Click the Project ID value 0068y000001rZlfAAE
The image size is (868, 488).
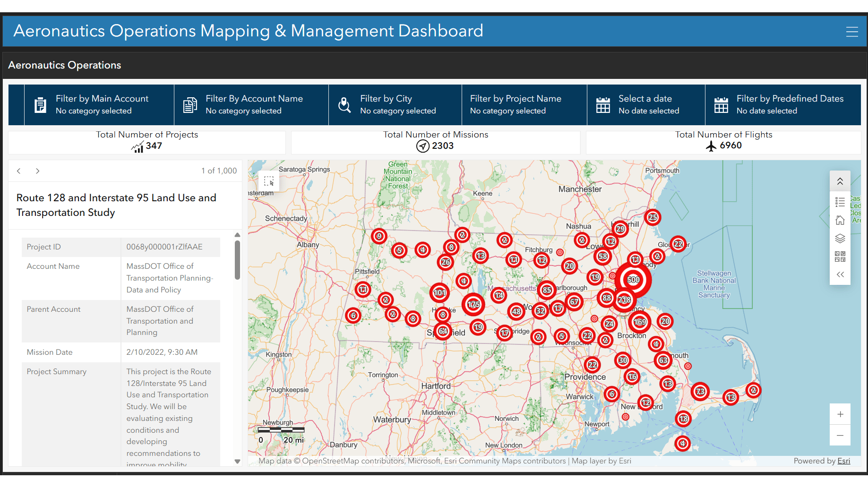(x=164, y=247)
